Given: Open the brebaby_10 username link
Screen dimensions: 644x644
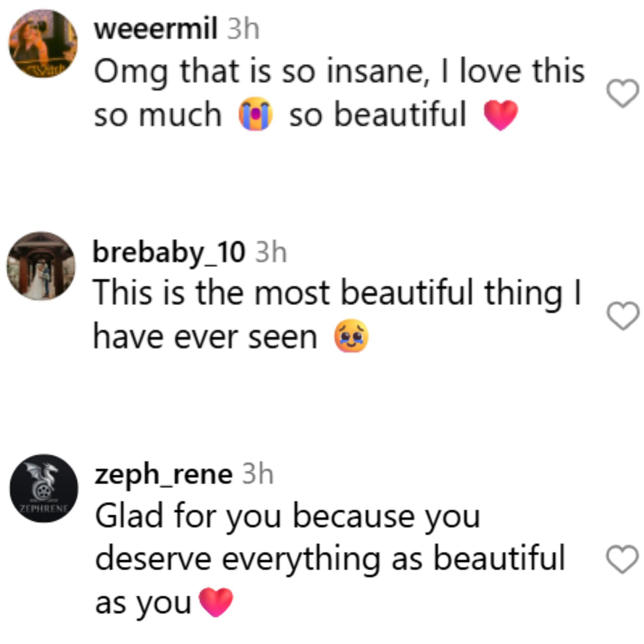Looking at the screenshot, I should pyautogui.click(x=169, y=253).
